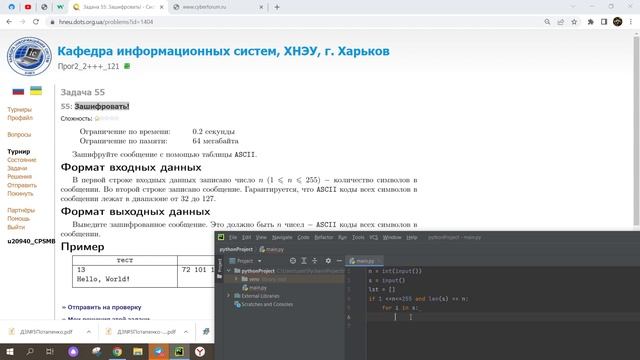
Task: Open the Chrome profile avatar
Action: coord(618,22)
